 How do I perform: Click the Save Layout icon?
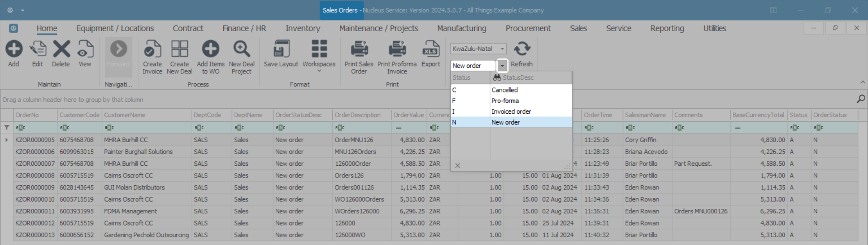[281, 49]
